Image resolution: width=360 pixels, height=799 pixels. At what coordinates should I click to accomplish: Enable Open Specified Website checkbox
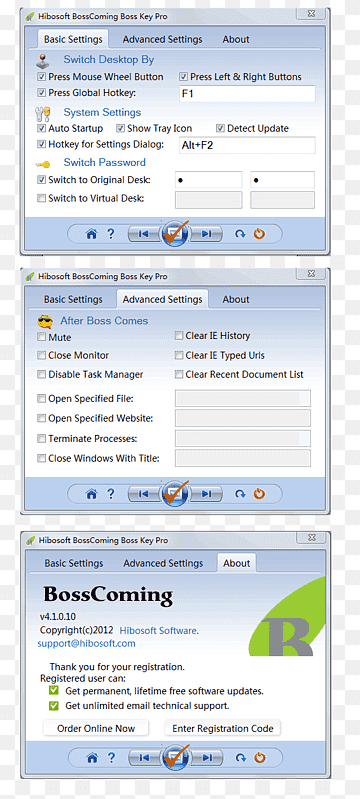(x=41, y=418)
